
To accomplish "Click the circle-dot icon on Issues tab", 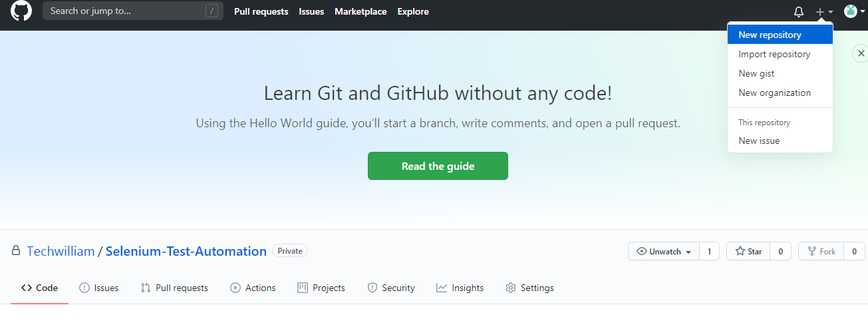I will [x=84, y=288].
